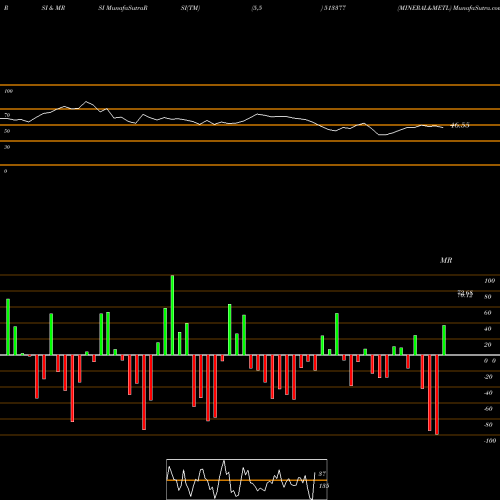Image resolution: width=500 pixels, height=500 pixels.
Task: Click the -100 label on the MR axis
Action: 490,441
